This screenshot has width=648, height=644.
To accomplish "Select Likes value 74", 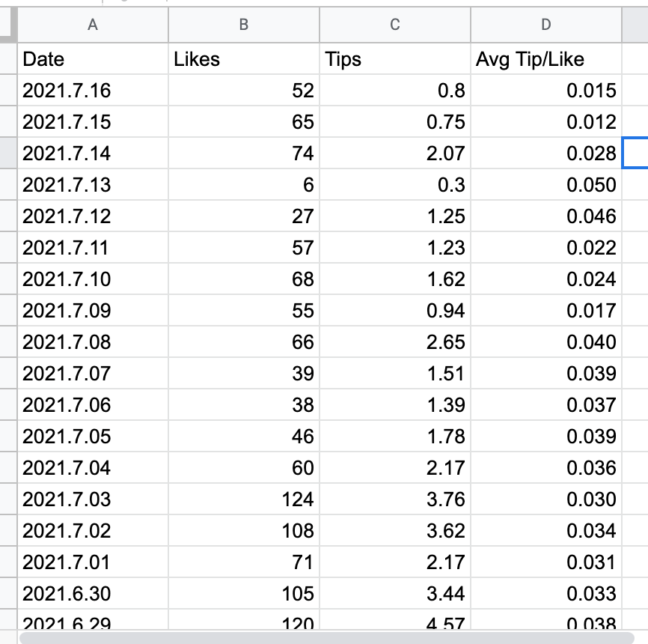I will 244,153.
